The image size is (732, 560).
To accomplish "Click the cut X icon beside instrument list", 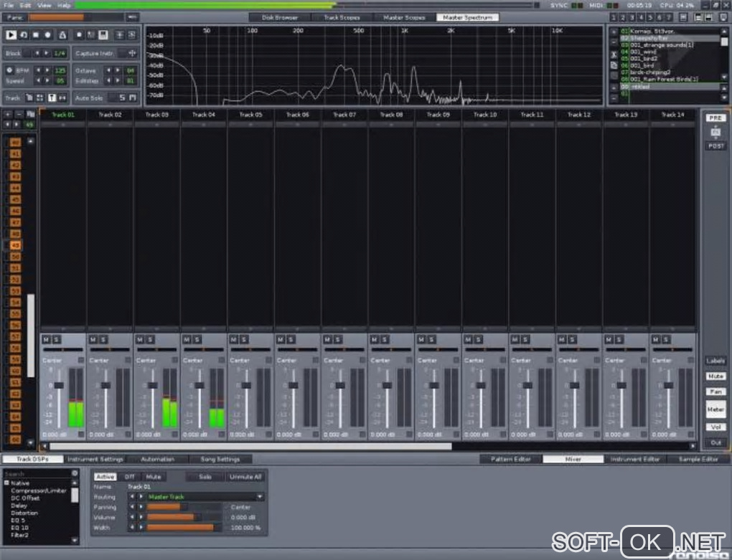I will [614, 54].
